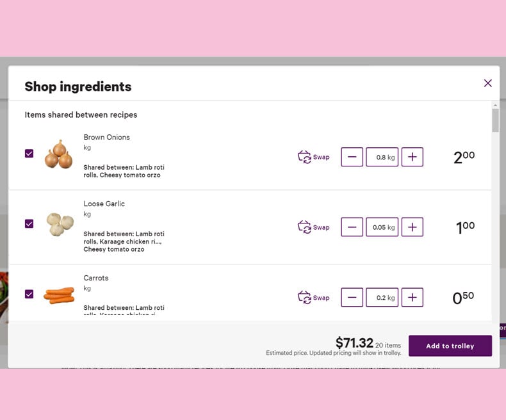This screenshot has width=506, height=420.
Task: Decrease Brown Onions quantity
Action: click(x=352, y=157)
